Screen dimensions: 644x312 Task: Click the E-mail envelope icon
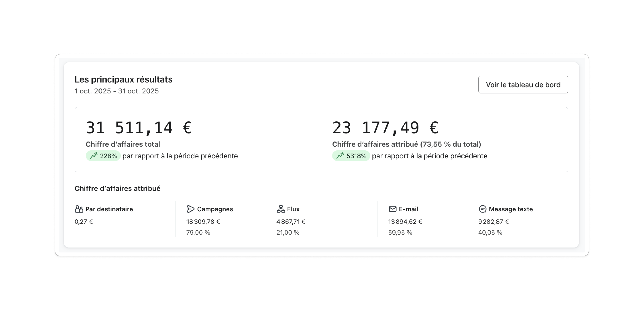coord(392,209)
